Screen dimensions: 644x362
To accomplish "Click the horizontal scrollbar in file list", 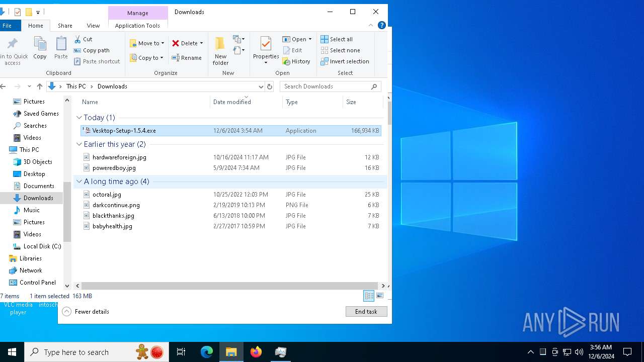I will 230,286.
